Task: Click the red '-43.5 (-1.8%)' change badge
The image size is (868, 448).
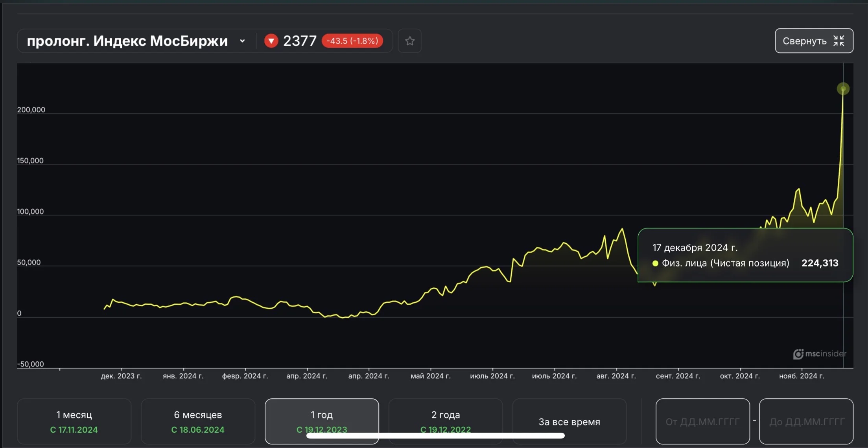Action: click(352, 41)
